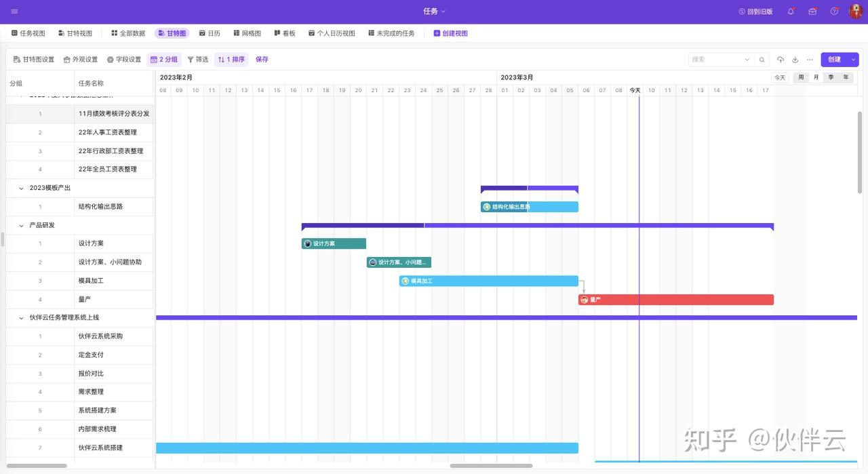Open the search field dropdown arrow
The width and height of the screenshot is (868, 474).
tap(747, 60)
